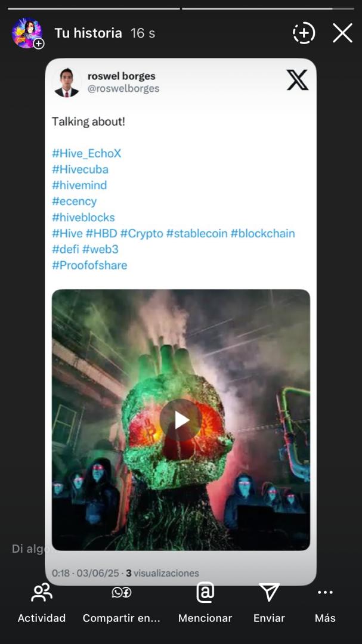Screen dimensions: 362x644
Task: Tap the WhatsApp/Facebook share icon
Action: click(x=121, y=592)
